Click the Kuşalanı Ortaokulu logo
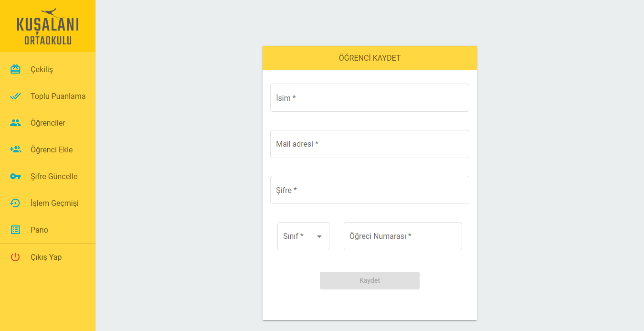Viewport: 644px width, 331px height. click(x=48, y=27)
